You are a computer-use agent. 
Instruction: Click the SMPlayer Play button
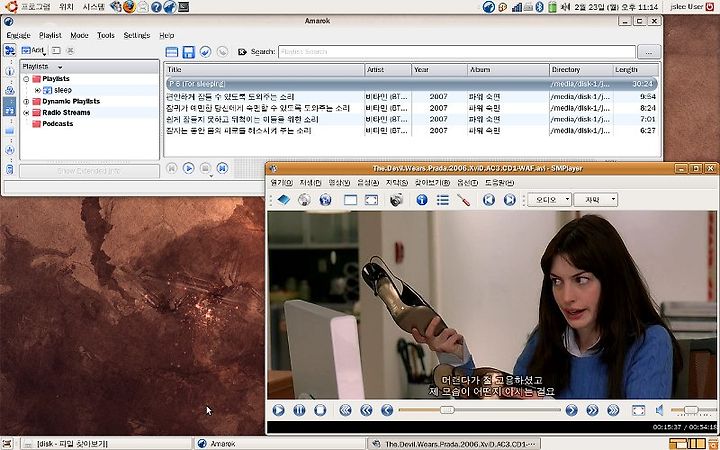[x=278, y=410]
